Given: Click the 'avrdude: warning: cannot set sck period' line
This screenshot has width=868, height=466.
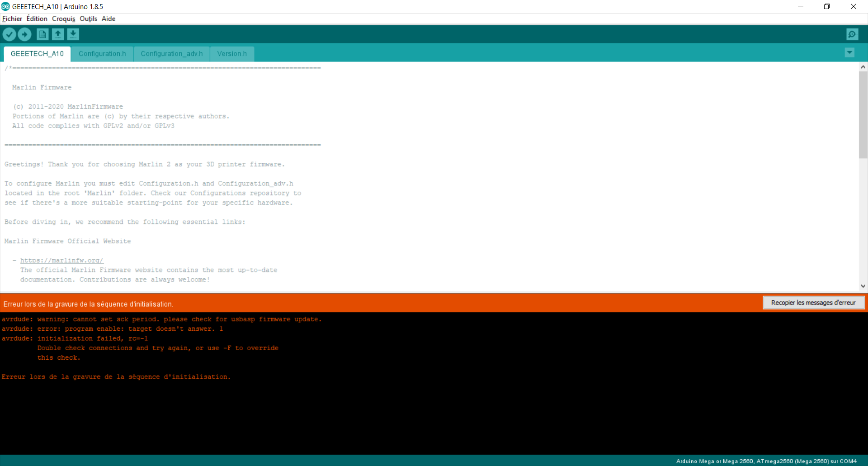Looking at the screenshot, I should click(x=161, y=319).
